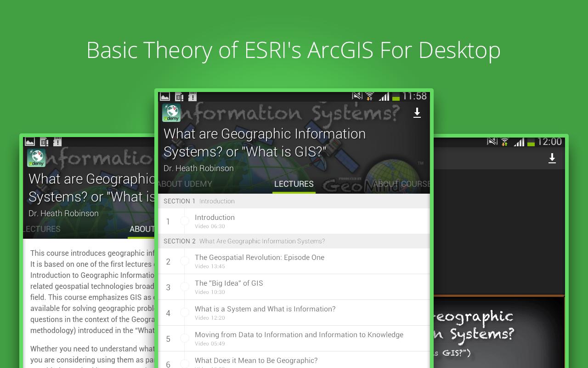Tap the course title in the center screen

coord(265,143)
